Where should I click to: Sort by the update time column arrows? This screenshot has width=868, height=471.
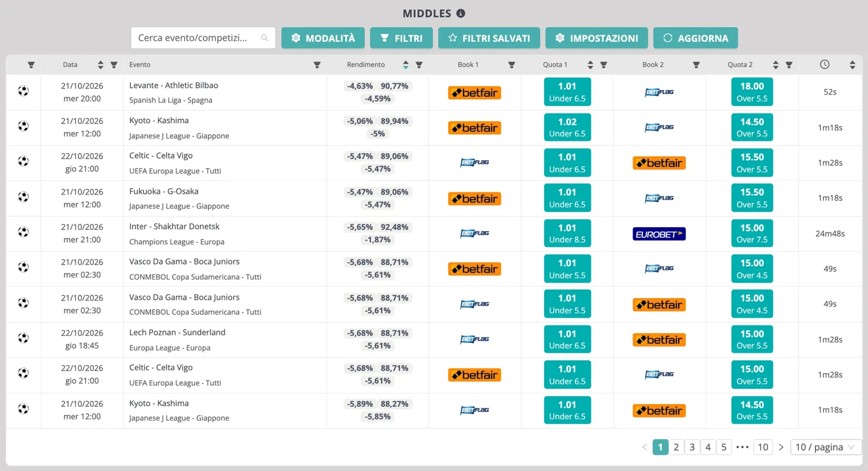[x=852, y=65]
